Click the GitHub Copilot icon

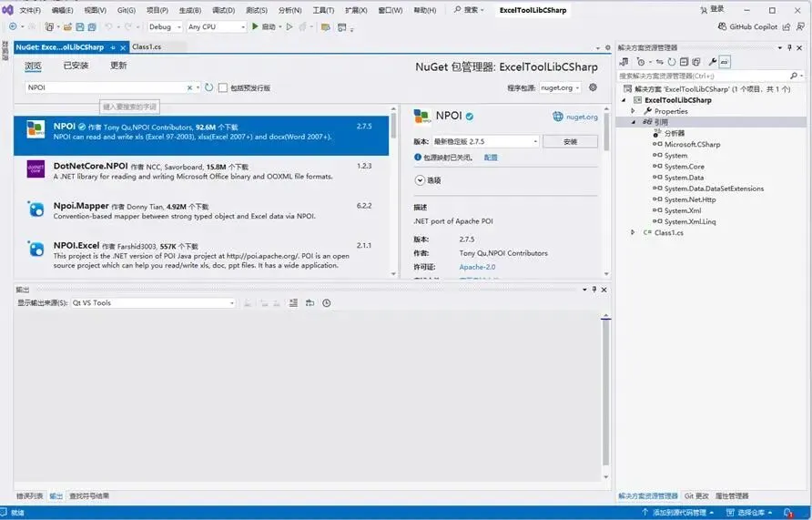click(722, 26)
